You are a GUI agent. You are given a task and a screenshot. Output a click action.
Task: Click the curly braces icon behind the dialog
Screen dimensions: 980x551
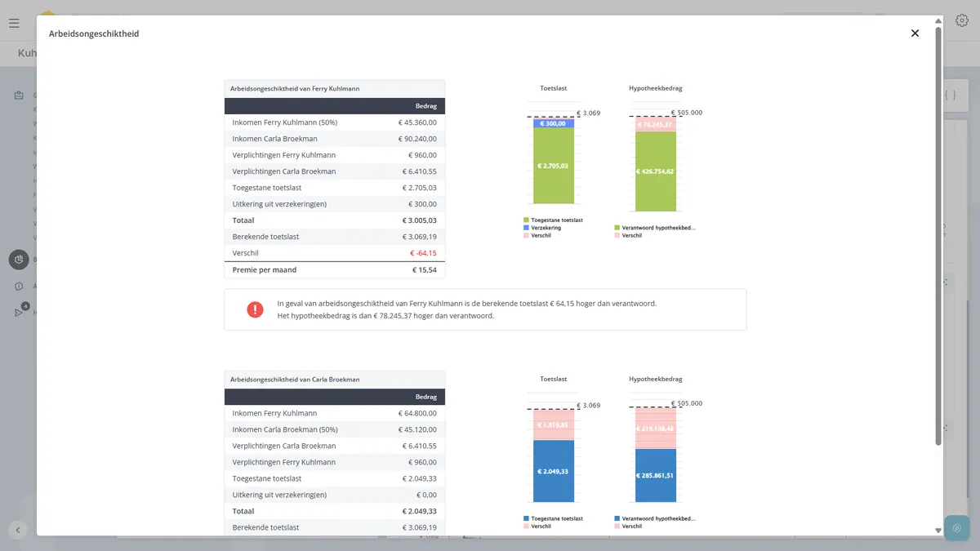point(950,96)
